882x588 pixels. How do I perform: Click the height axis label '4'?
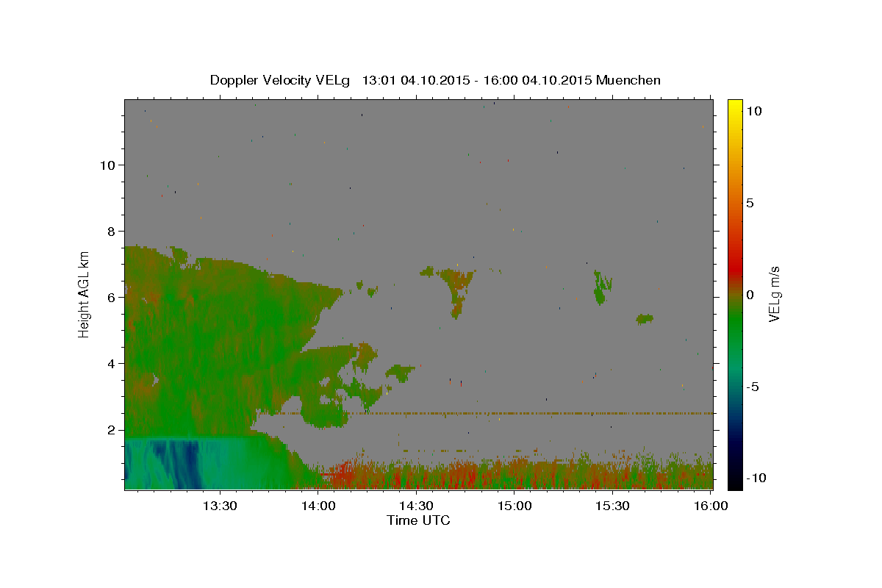[x=110, y=364]
